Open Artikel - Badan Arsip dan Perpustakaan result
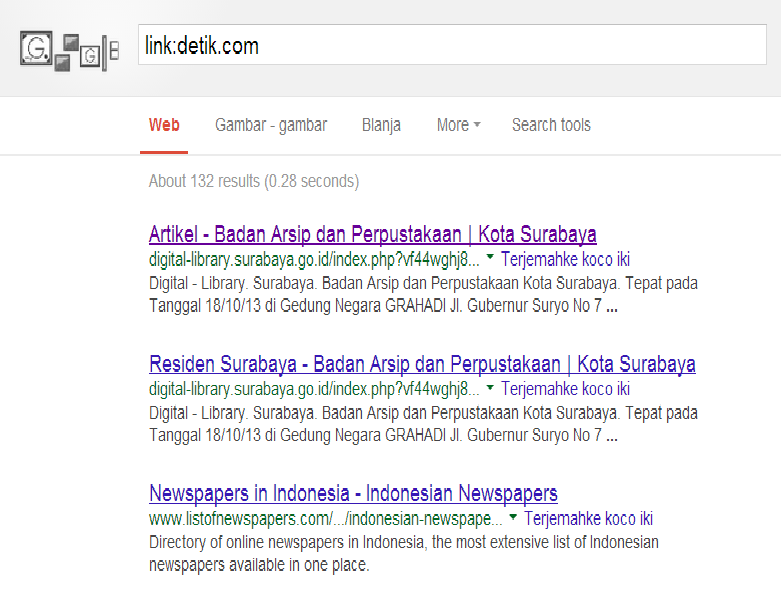 pyautogui.click(x=373, y=234)
